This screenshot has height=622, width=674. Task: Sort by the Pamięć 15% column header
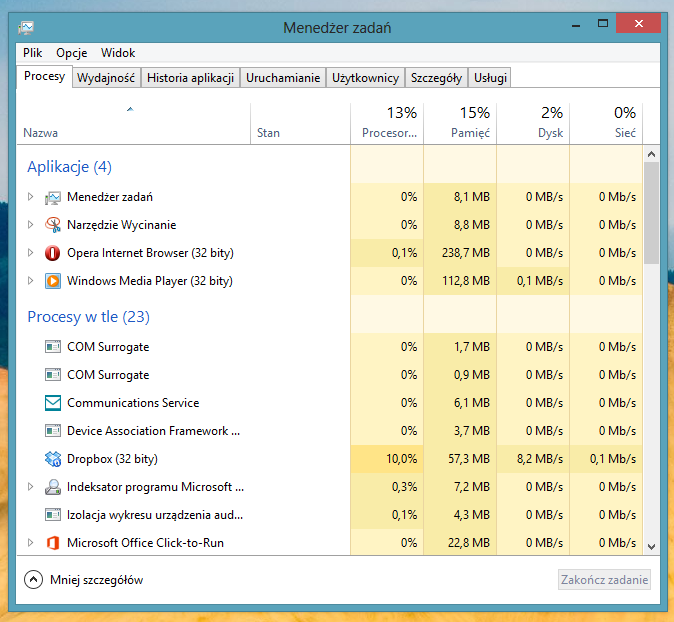[460, 124]
